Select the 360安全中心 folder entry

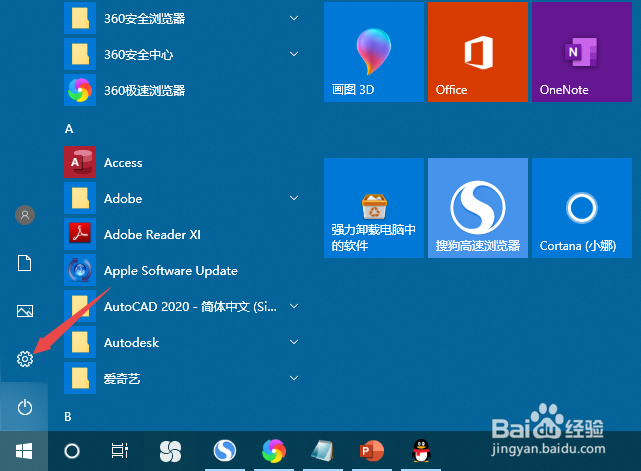182,54
